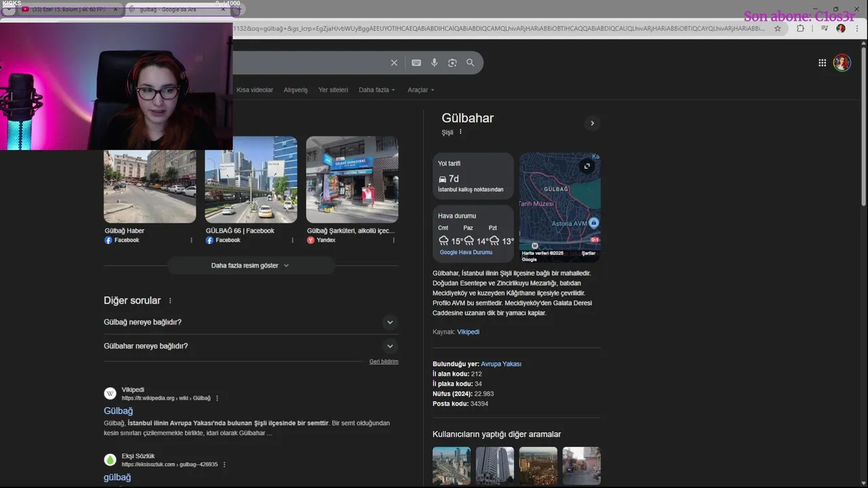Open first related search skyline thumbnail
868x488 pixels.
pos(452,466)
